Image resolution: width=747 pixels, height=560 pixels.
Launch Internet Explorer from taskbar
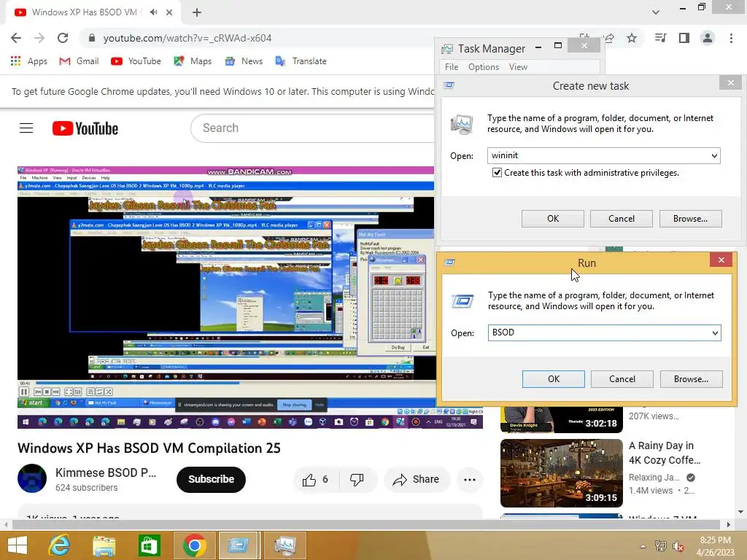pyautogui.click(x=60, y=545)
